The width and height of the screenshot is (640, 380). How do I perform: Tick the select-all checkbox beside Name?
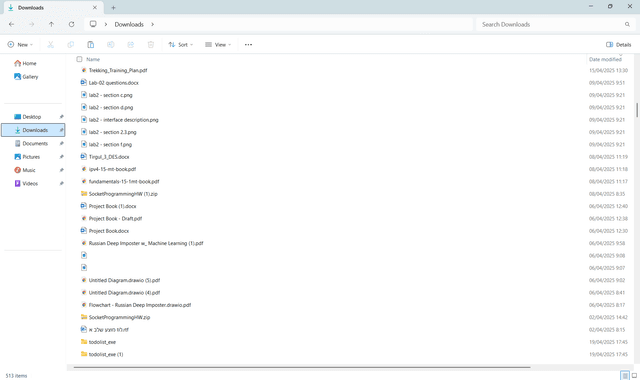pyautogui.click(x=79, y=59)
